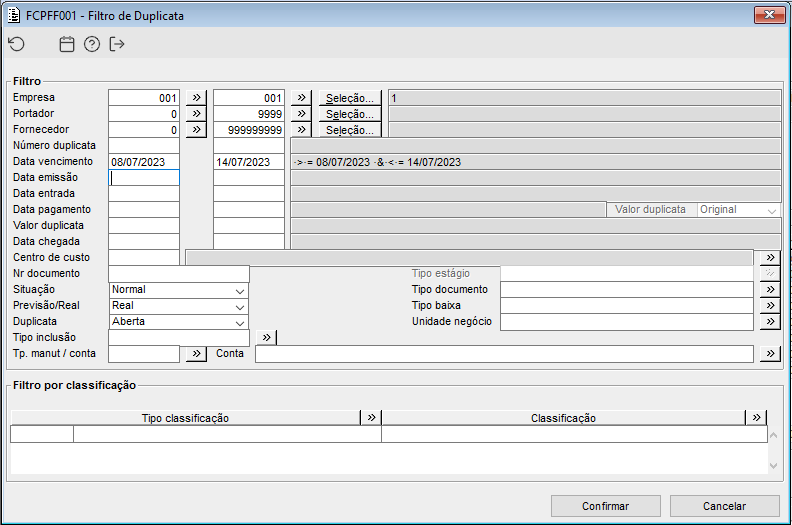Open the help question mark icon
The image size is (792, 525).
tap(92, 44)
